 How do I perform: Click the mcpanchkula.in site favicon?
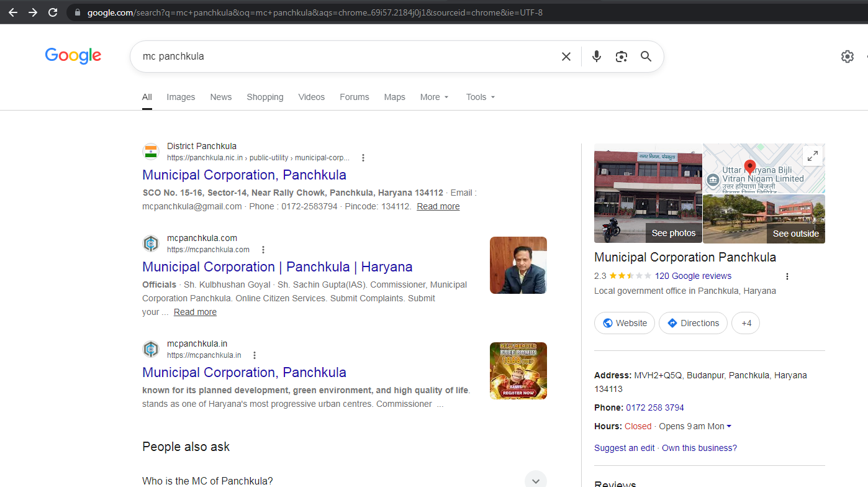pos(151,349)
